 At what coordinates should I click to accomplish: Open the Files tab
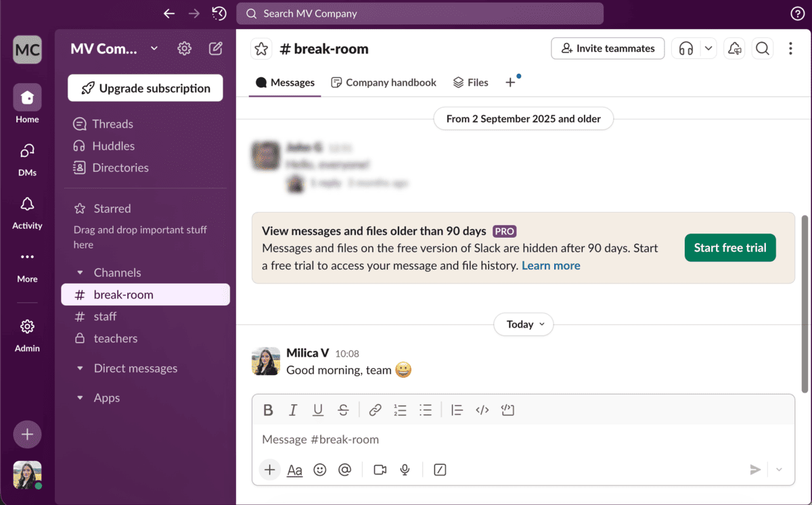click(470, 82)
